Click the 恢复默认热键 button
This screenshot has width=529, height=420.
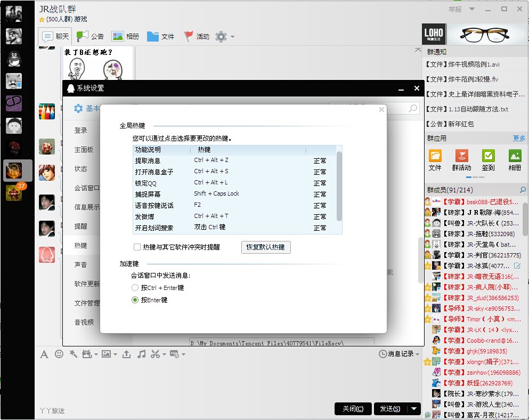tap(266, 247)
